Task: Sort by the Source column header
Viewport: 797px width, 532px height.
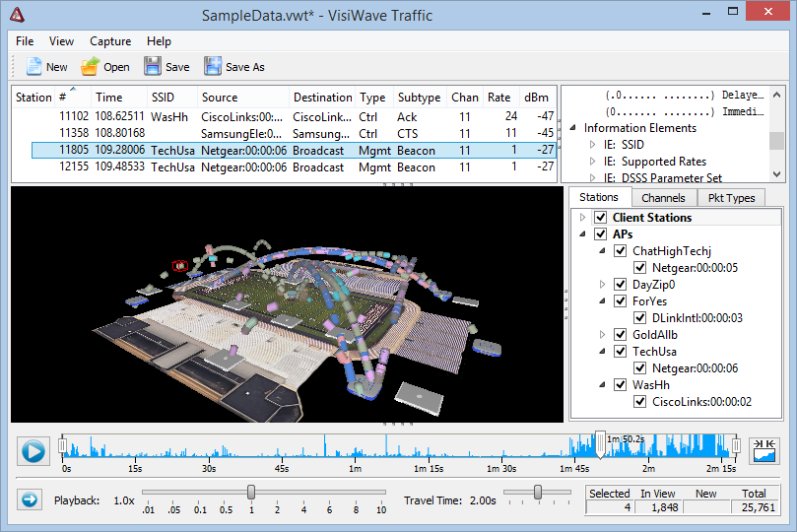Action: point(243,98)
